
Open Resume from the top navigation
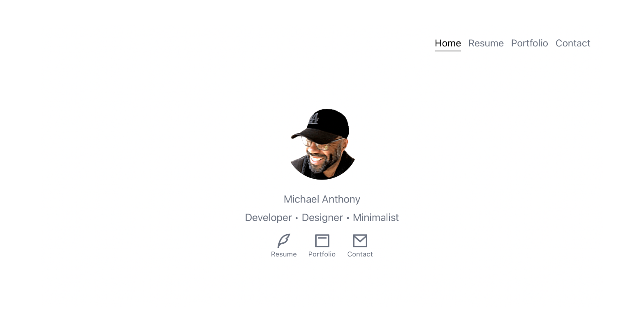click(486, 43)
